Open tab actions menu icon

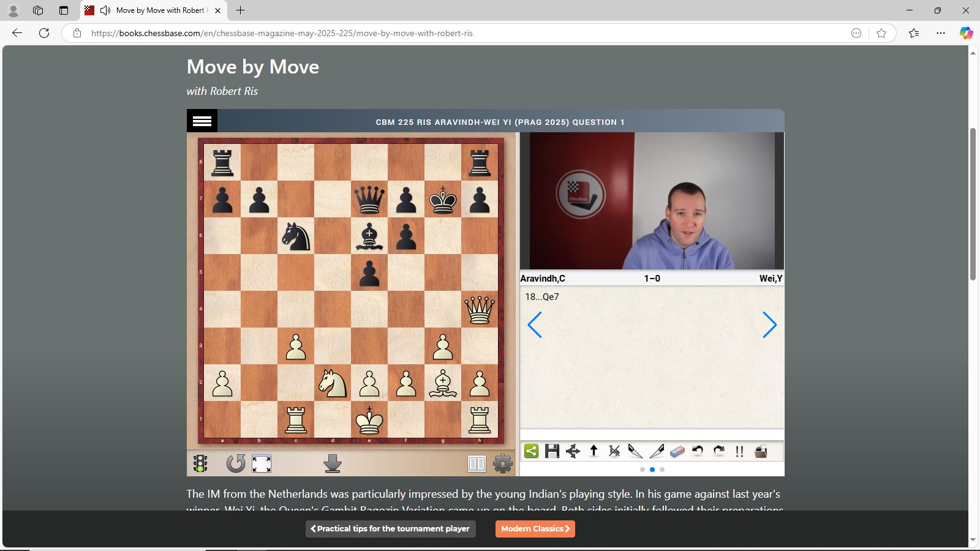coord(64,10)
